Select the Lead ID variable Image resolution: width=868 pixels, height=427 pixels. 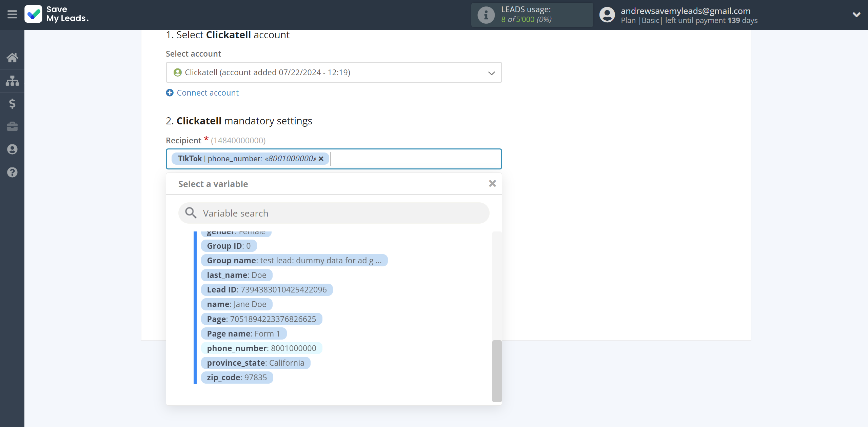(267, 289)
